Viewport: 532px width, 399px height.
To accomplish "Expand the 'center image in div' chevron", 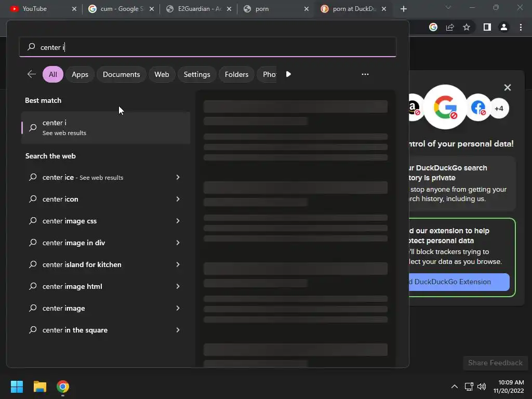I will click(x=178, y=243).
